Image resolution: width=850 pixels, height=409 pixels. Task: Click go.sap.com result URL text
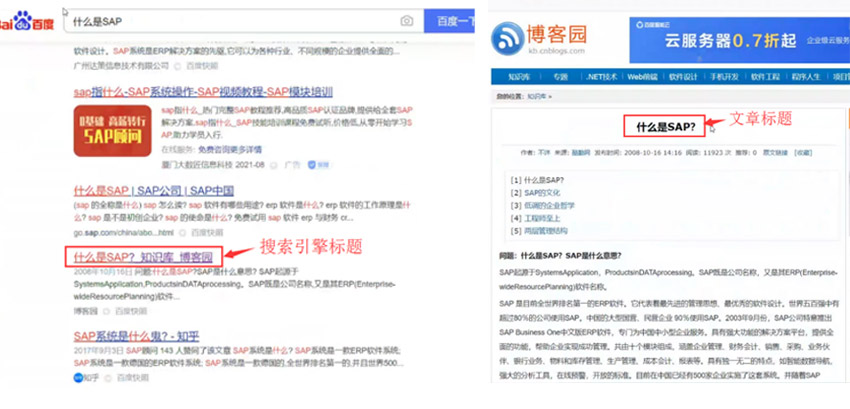tap(124, 232)
